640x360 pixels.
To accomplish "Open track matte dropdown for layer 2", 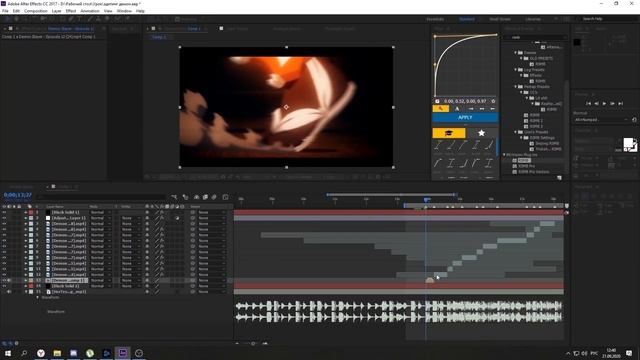I will click(x=131, y=218).
